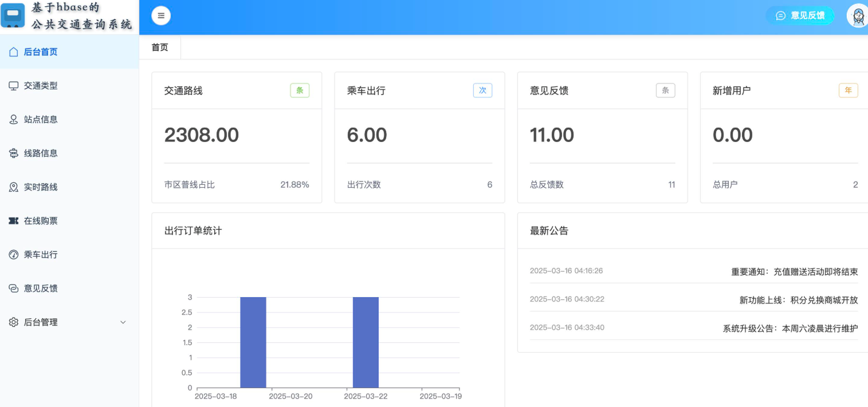The image size is (868, 407).
Task: Click the 出行次数 label
Action: coord(364,185)
